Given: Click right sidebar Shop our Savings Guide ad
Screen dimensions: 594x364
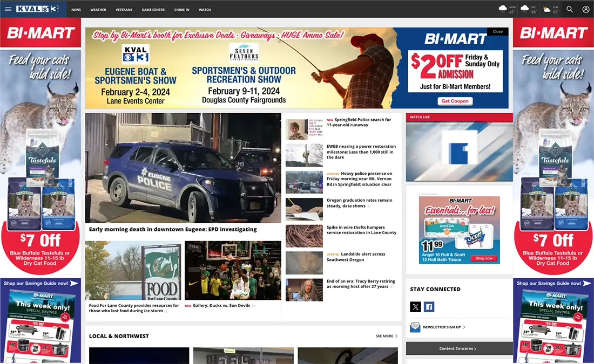Looking at the screenshot, I should (x=553, y=321).
